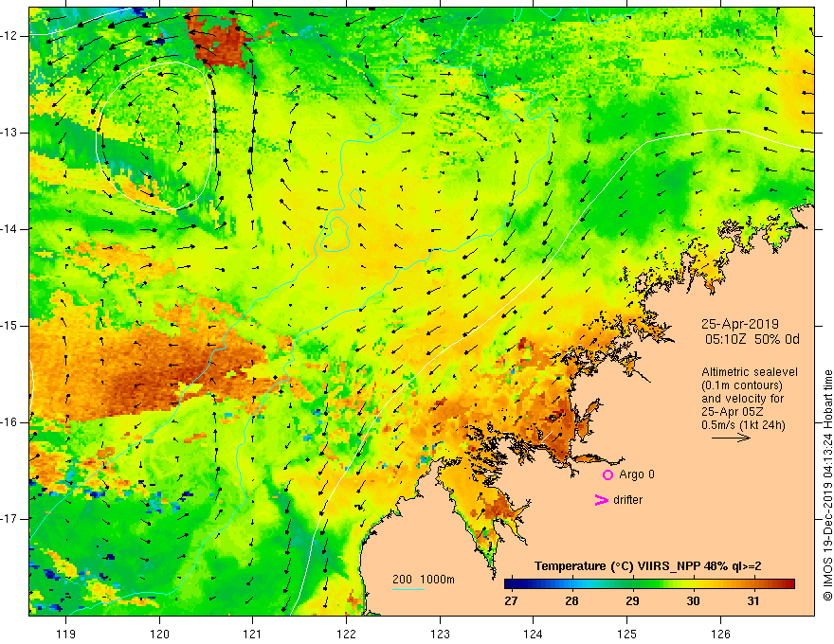Click the latitude axis label -14
The image size is (834, 644).
pyautogui.click(x=10, y=229)
